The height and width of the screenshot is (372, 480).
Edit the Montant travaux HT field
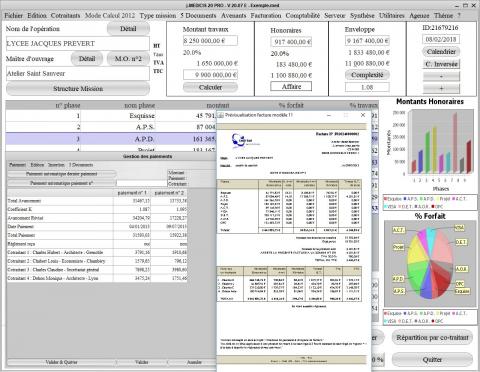point(210,41)
